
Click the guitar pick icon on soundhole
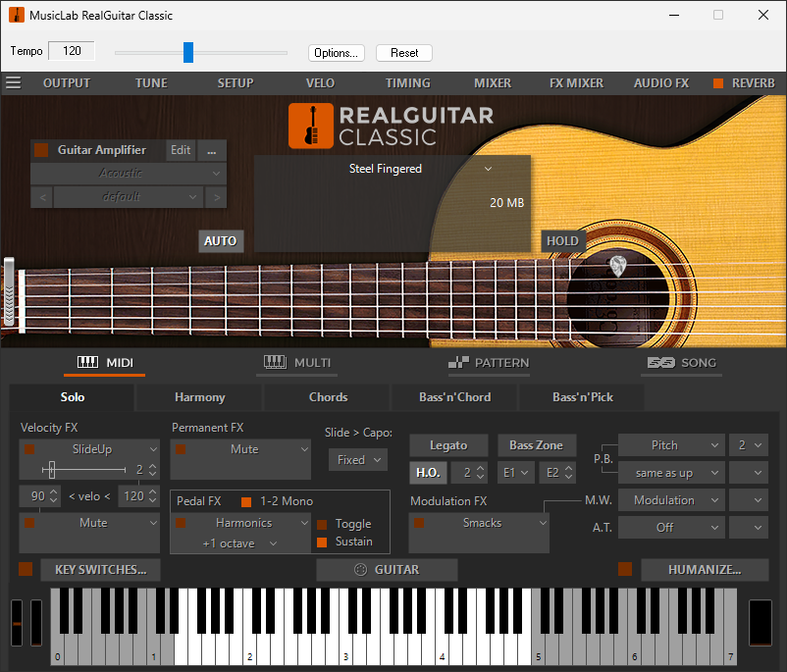point(618,266)
